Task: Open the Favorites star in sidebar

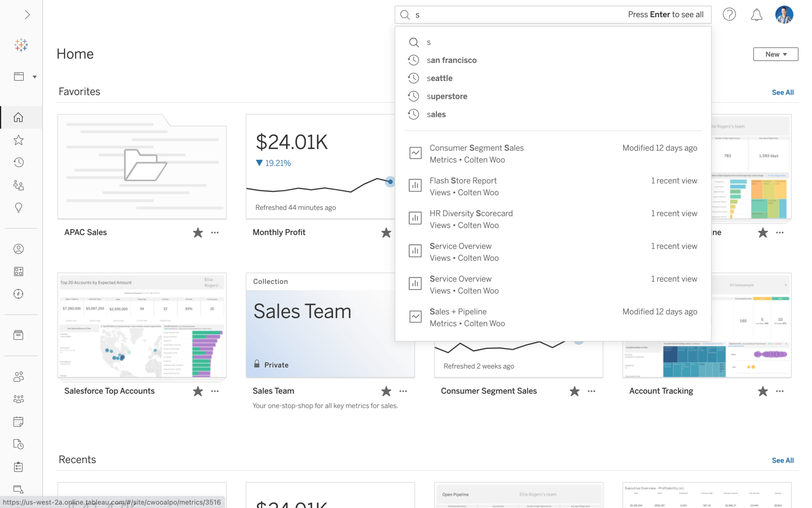Action: point(19,140)
